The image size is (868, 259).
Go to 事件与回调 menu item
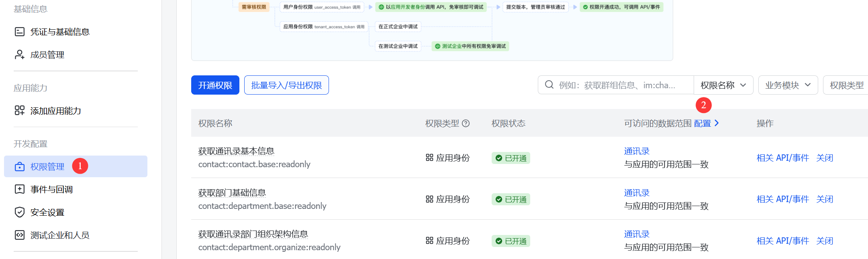tap(51, 189)
